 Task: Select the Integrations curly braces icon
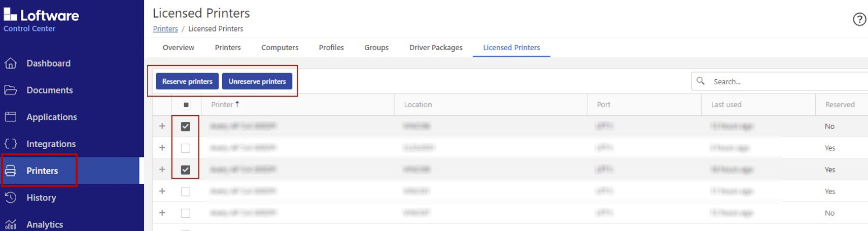click(x=11, y=144)
